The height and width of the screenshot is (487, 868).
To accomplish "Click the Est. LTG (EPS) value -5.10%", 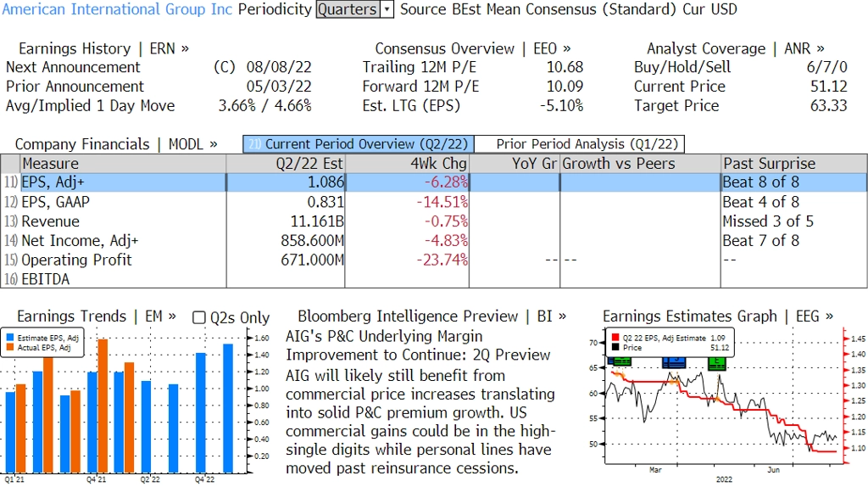I will click(561, 106).
